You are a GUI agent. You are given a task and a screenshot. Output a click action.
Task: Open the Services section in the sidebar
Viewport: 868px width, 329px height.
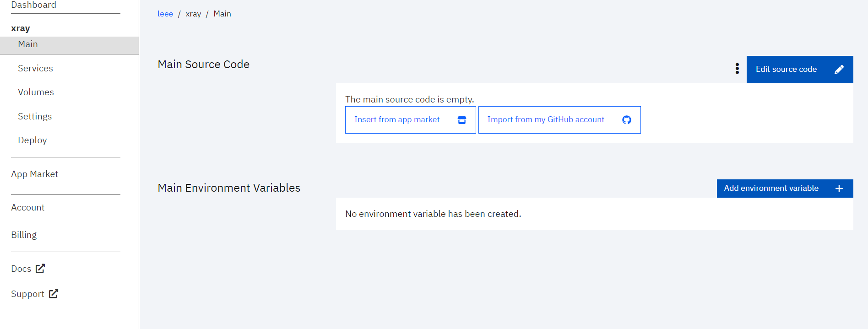click(35, 68)
